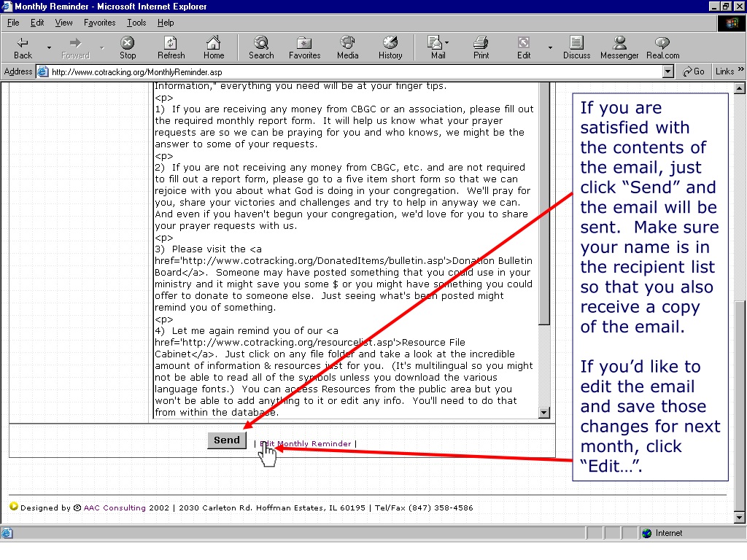Open the Address bar URL dropdown
Image resolution: width=747 pixels, height=560 pixels.
[668, 72]
